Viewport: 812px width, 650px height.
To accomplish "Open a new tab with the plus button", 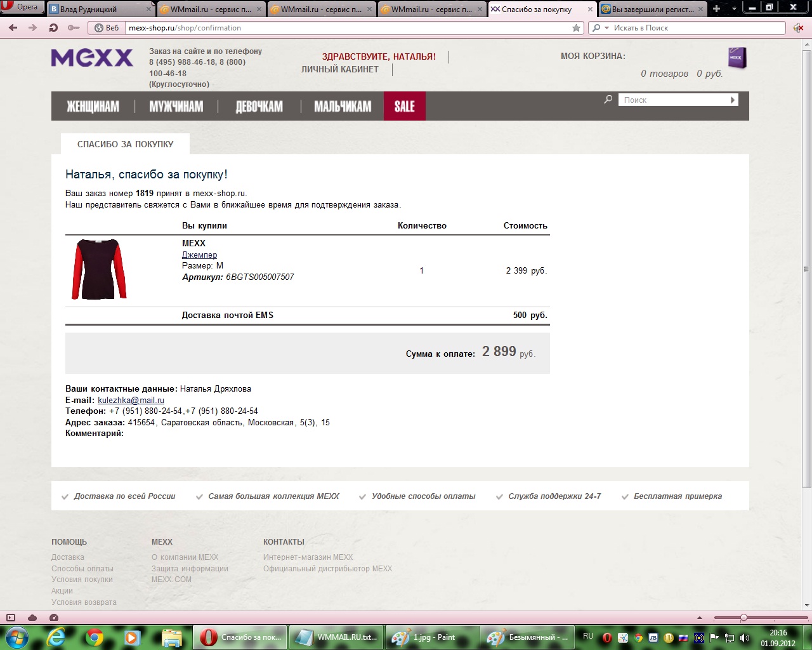I will (717, 9).
